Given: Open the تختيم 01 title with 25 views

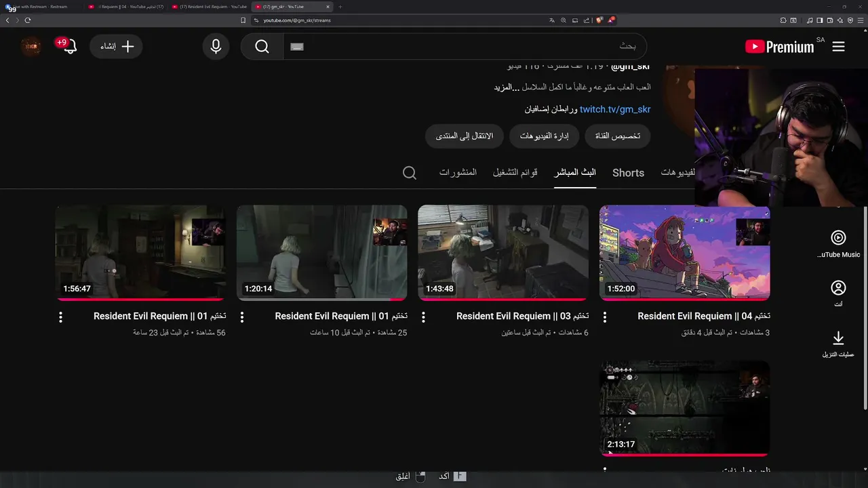Looking at the screenshot, I should tap(341, 316).
